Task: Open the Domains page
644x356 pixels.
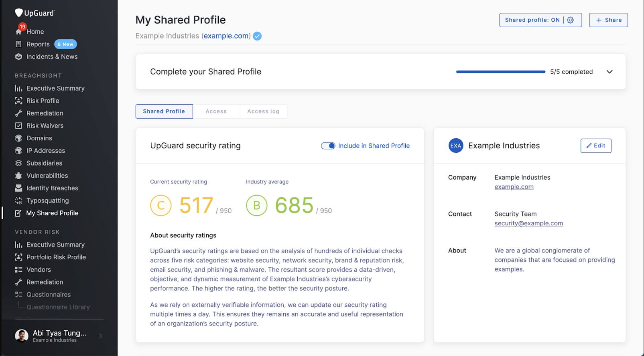Action: click(x=39, y=138)
